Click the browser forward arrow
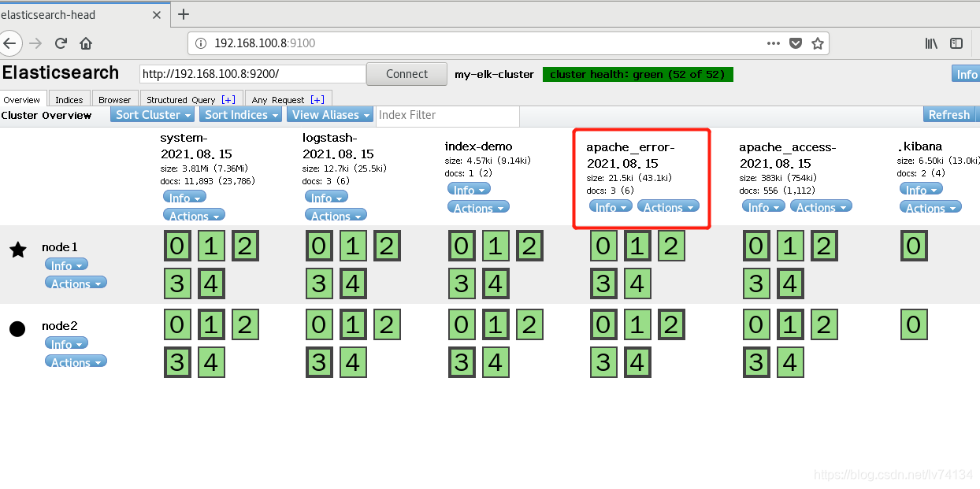This screenshot has height=489, width=980. click(35, 43)
